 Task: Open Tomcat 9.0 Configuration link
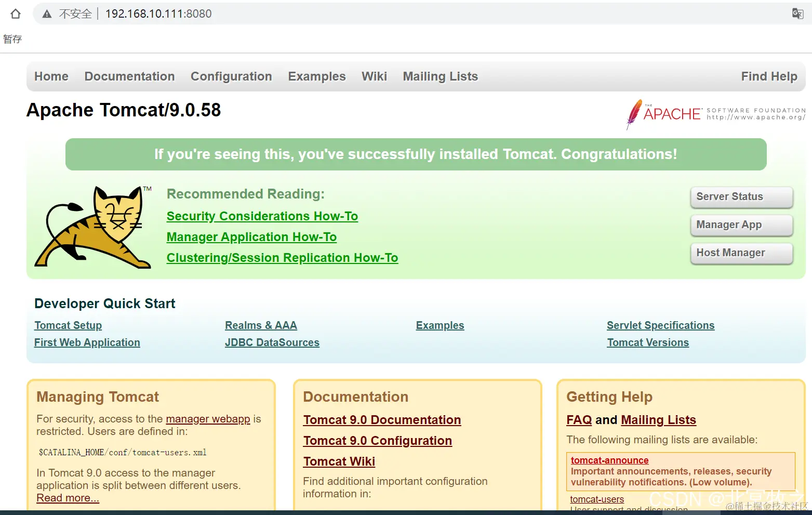click(378, 441)
